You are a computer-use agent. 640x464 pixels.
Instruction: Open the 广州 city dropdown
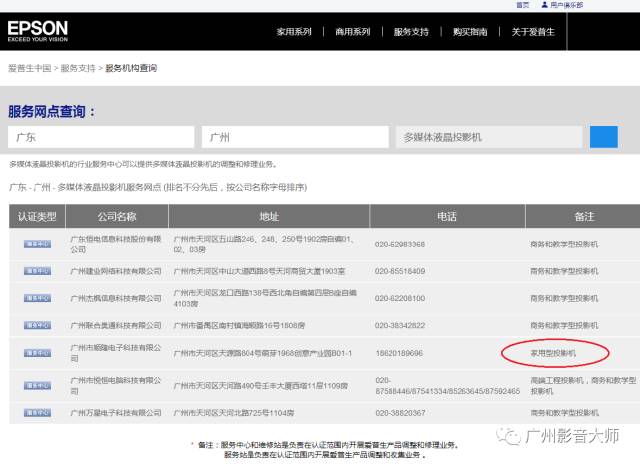point(295,137)
